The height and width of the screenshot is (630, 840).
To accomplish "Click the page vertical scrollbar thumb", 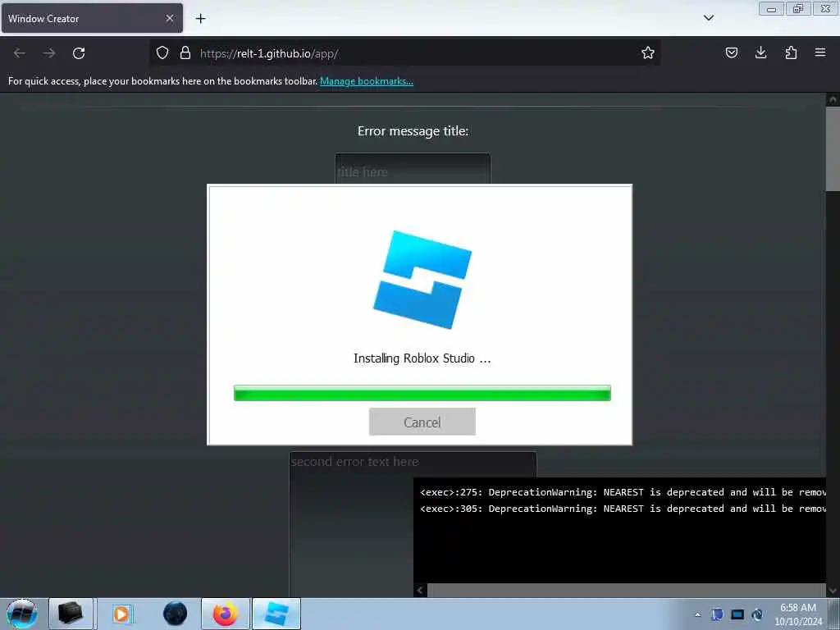I will coord(833,148).
